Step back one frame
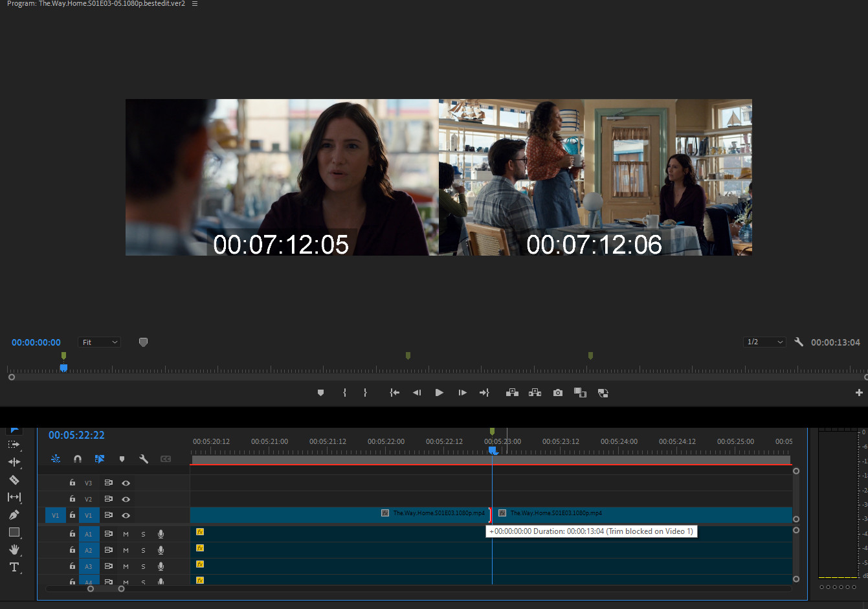868x609 pixels. (417, 393)
